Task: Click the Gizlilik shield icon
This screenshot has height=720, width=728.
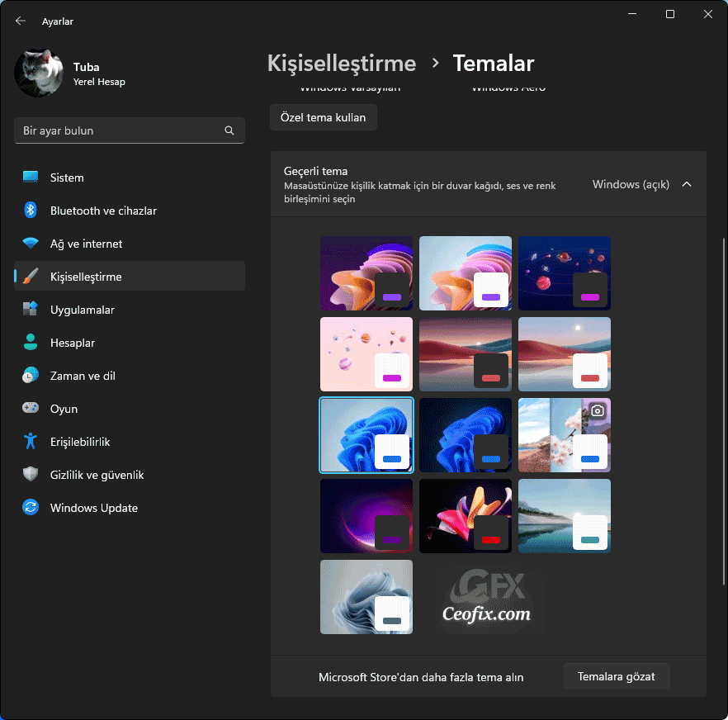Action: point(31,474)
